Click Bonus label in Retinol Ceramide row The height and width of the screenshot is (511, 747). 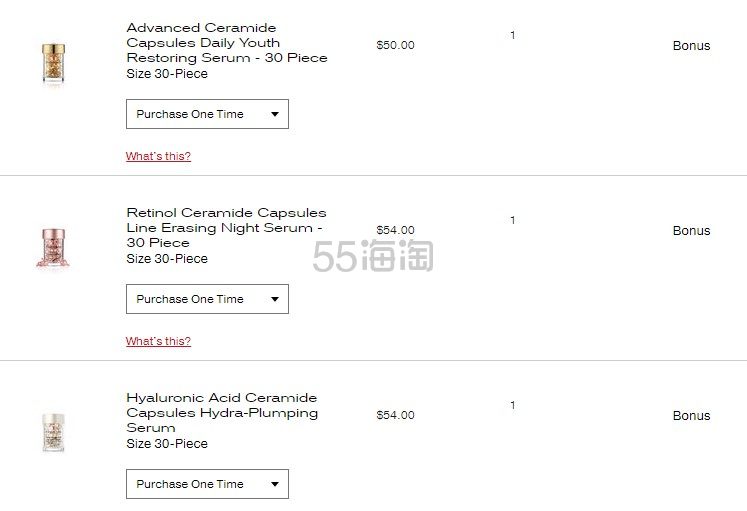click(691, 231)
